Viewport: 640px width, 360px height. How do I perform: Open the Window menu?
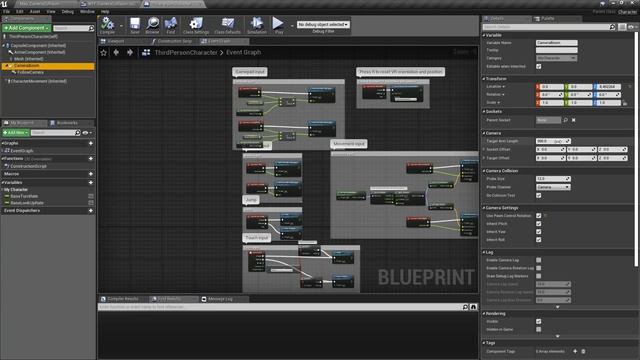[87, 11]
